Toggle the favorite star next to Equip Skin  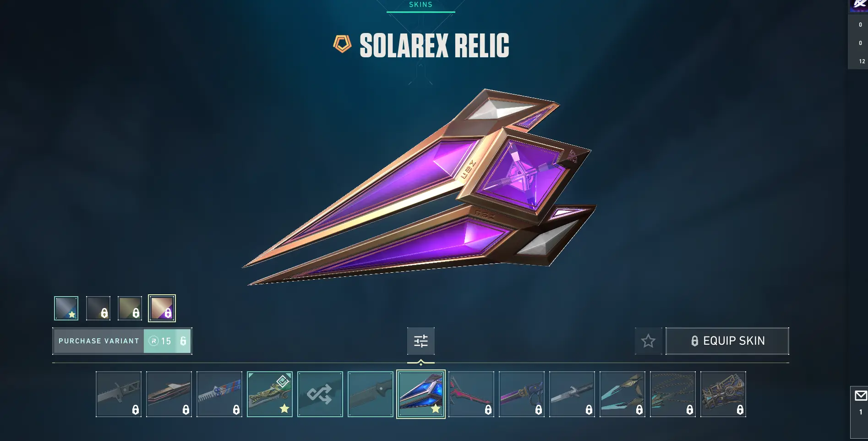click(648, 341)
